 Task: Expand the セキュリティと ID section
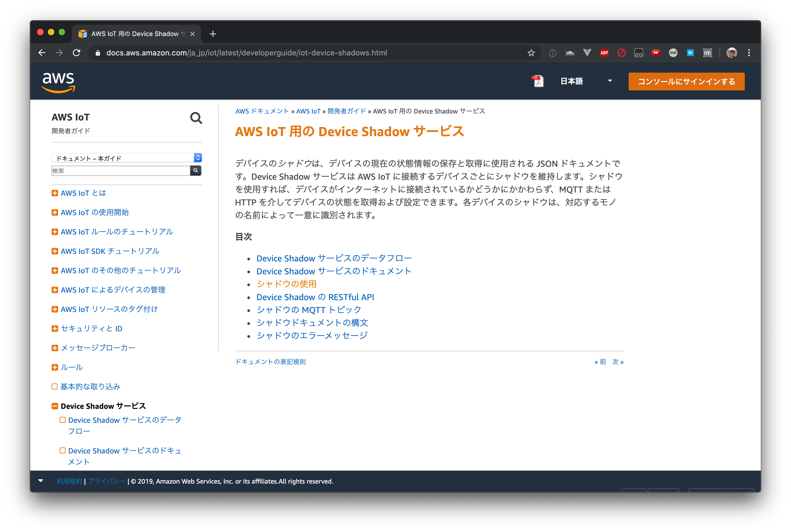(x=55, y=328)
